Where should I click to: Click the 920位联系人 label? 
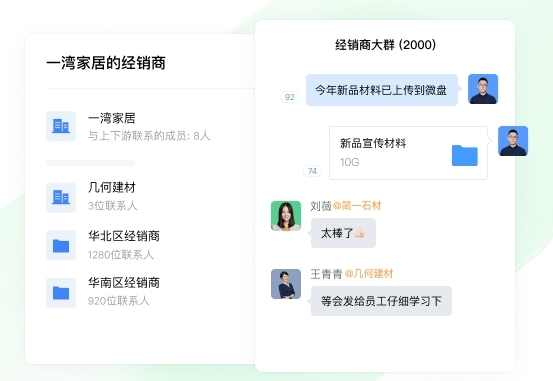(118, 301)
